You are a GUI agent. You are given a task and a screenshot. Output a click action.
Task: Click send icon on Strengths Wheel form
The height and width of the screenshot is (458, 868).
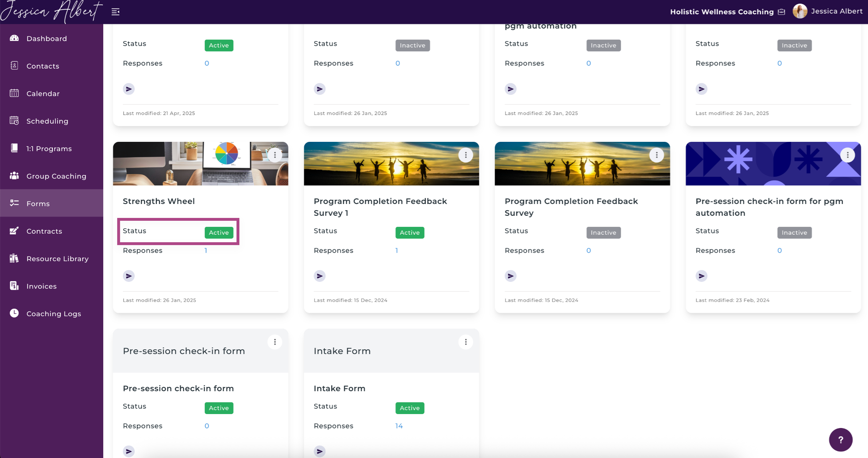click(x=129, y=276)
